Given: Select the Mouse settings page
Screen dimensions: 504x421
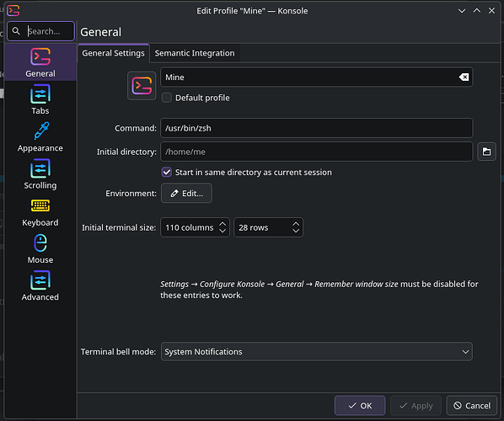Looking at the screenshot, I should 40,248.
